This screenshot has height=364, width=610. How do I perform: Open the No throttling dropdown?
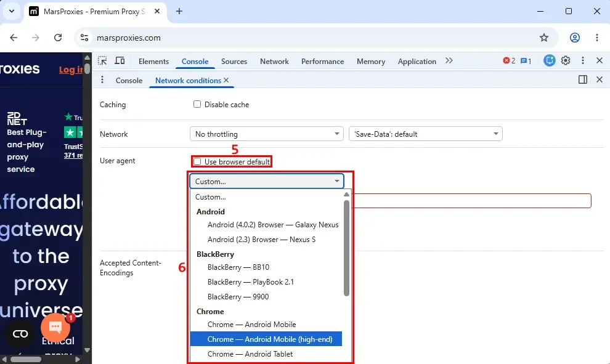tap(266, 134)
